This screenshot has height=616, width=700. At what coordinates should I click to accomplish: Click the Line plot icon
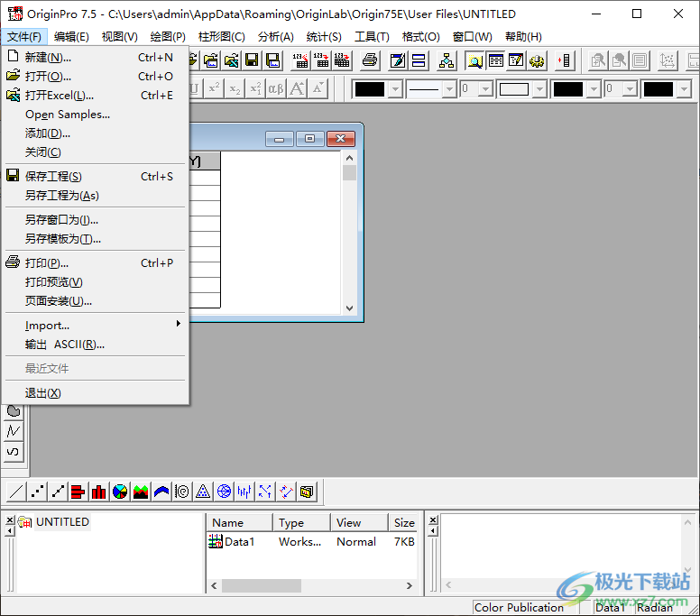click(x=16, y=492)
